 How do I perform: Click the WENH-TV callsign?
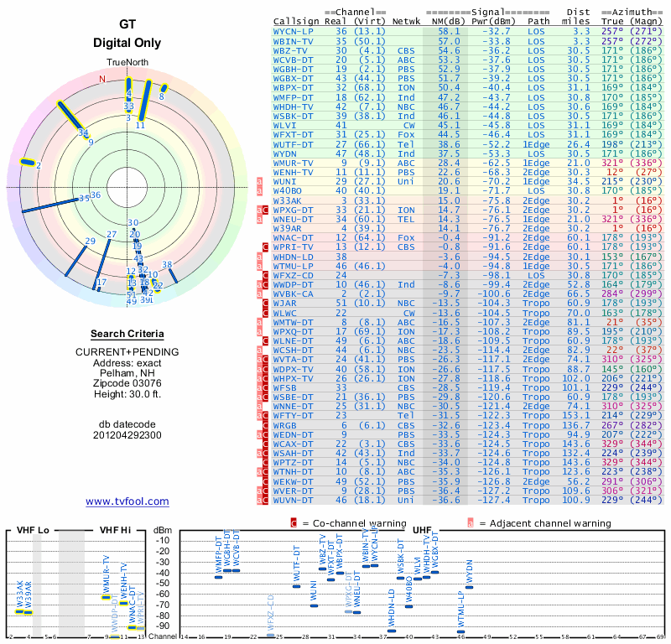(293, 173)
